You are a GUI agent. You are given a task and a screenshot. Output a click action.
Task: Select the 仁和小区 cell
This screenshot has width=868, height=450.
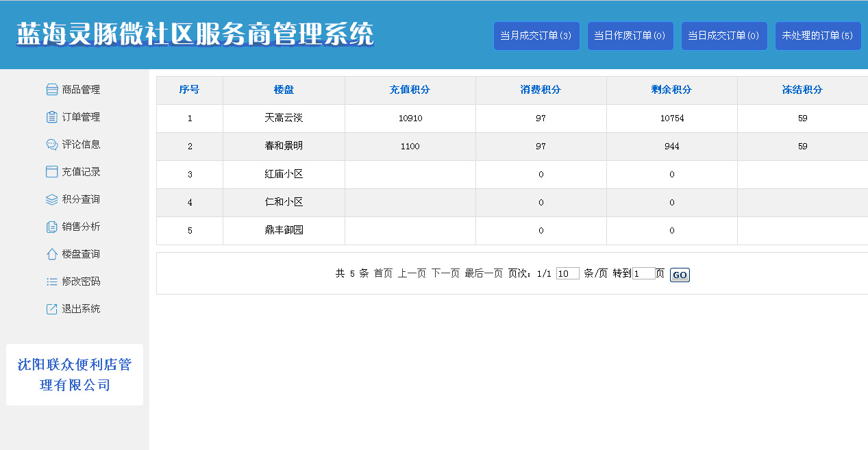coord(284,202)
